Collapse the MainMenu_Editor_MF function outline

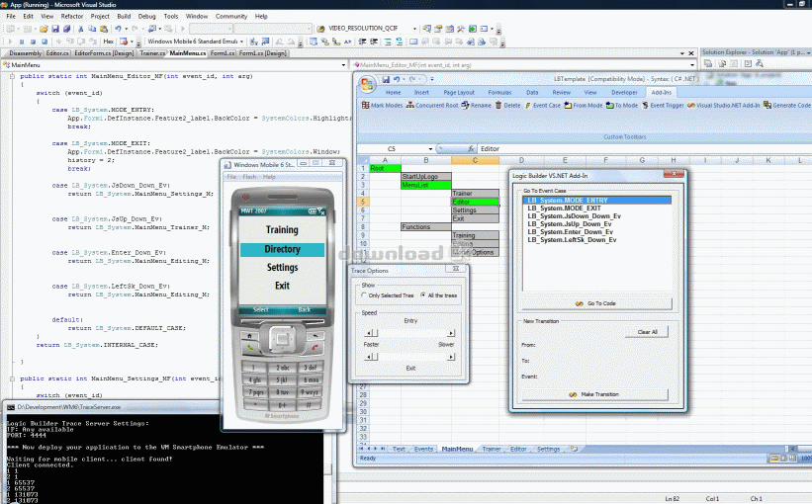(x=12, y=76)
